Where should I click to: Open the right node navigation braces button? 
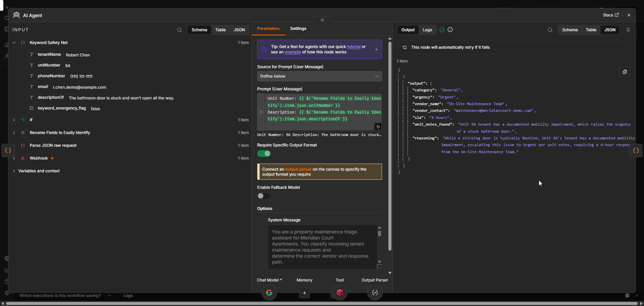636,150
